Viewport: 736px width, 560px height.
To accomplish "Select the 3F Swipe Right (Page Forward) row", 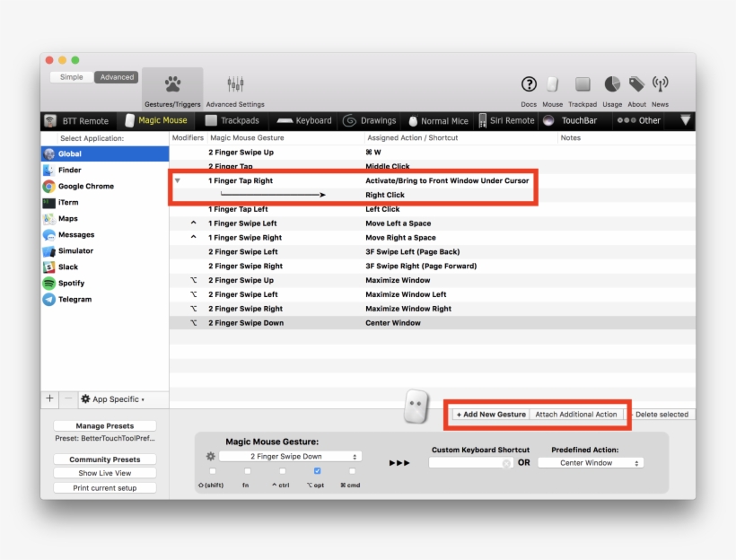I will tap(433, 267).
